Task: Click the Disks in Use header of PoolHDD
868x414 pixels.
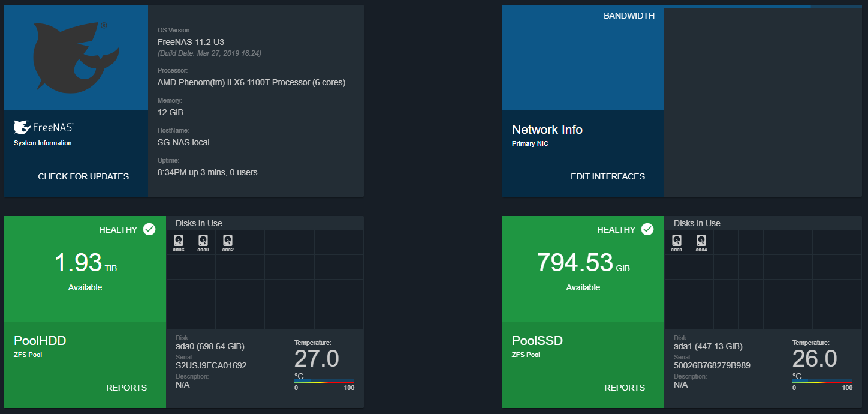Action: pos(199,223)
